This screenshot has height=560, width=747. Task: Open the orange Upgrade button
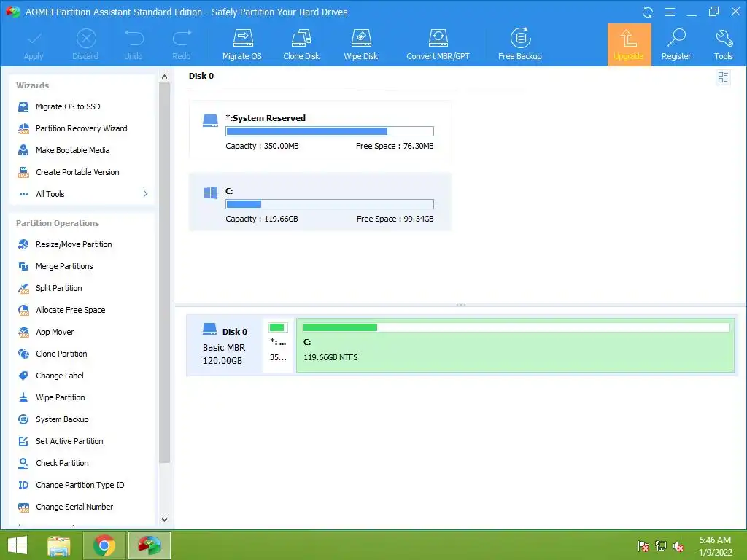(629, 44)
